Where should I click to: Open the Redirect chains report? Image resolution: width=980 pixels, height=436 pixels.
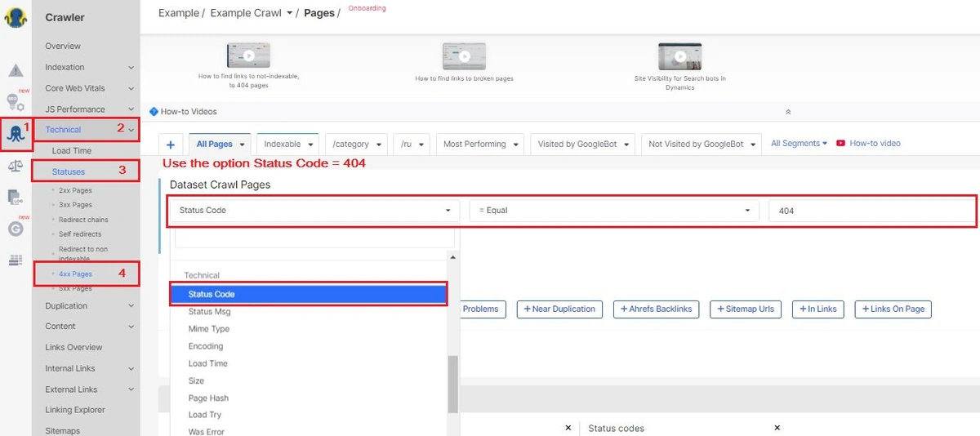tap(83, 220)
